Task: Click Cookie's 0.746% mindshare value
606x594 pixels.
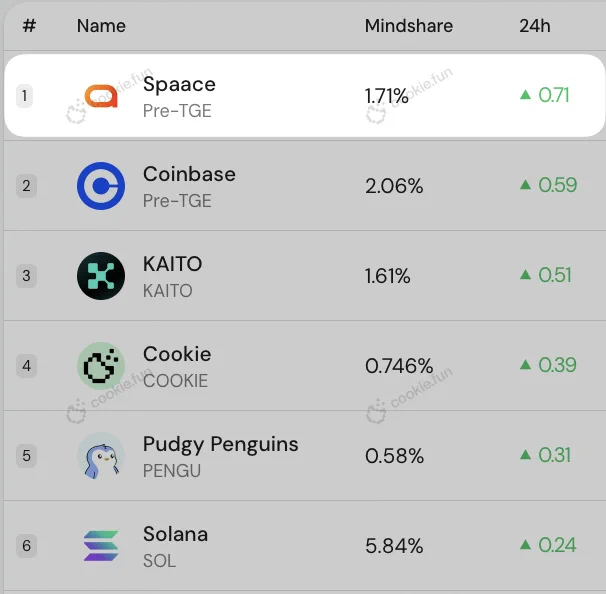Action: [399, 366]
